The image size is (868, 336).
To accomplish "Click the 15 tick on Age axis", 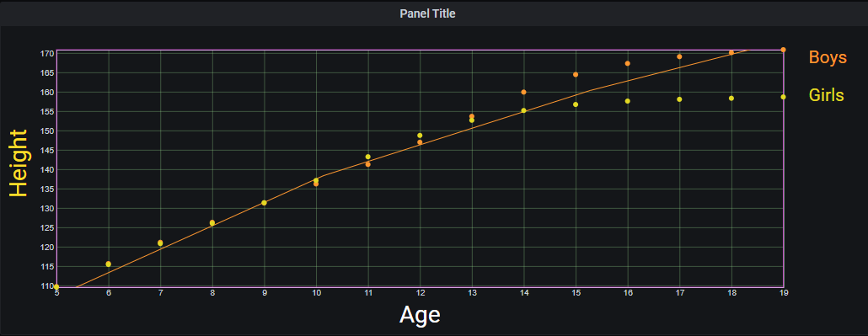I will click(576, 293).
